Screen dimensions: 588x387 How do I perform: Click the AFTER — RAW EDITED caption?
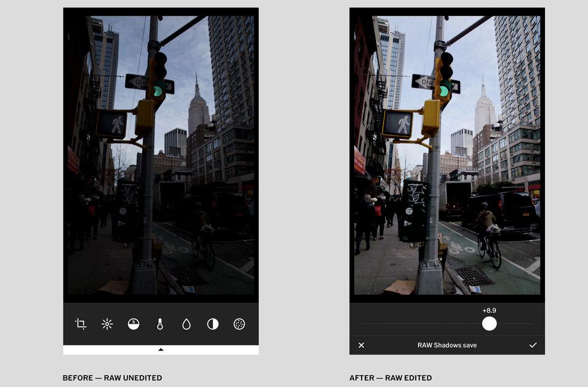point(391,378)
